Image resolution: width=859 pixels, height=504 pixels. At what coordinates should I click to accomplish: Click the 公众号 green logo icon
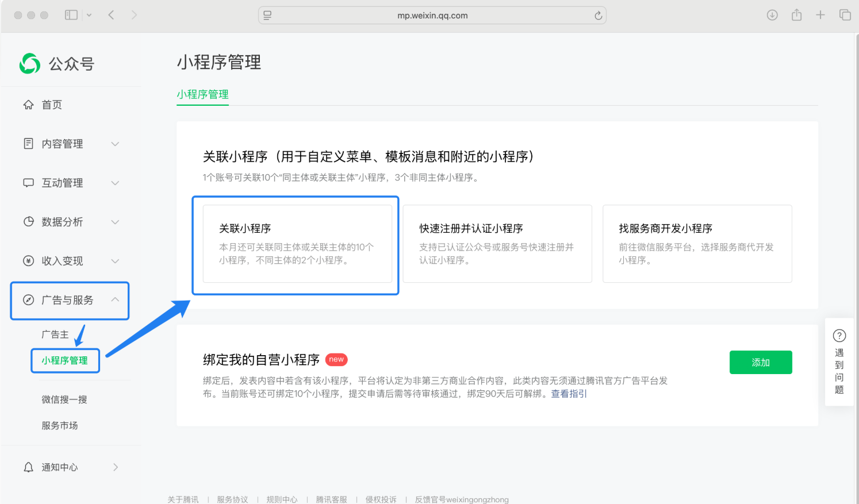tap(30, 64)
